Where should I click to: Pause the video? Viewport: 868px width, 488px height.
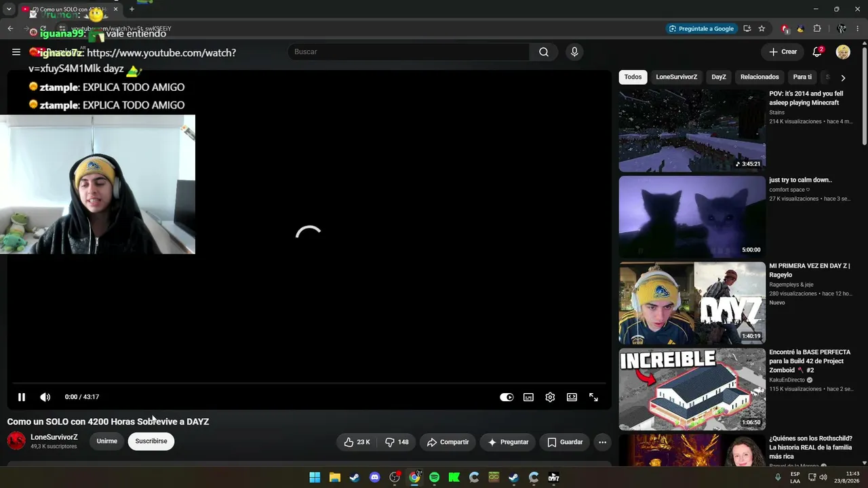click(x=22, y=397)
